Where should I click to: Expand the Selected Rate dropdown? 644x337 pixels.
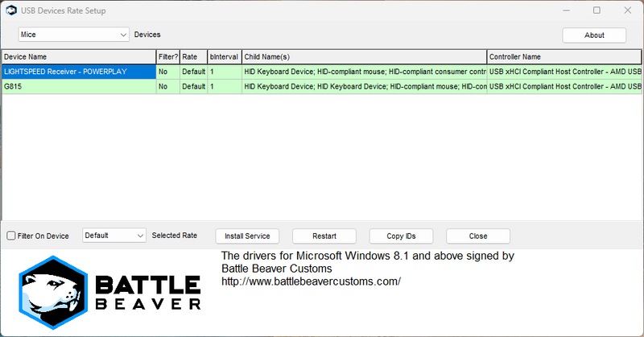coord(114,236)
